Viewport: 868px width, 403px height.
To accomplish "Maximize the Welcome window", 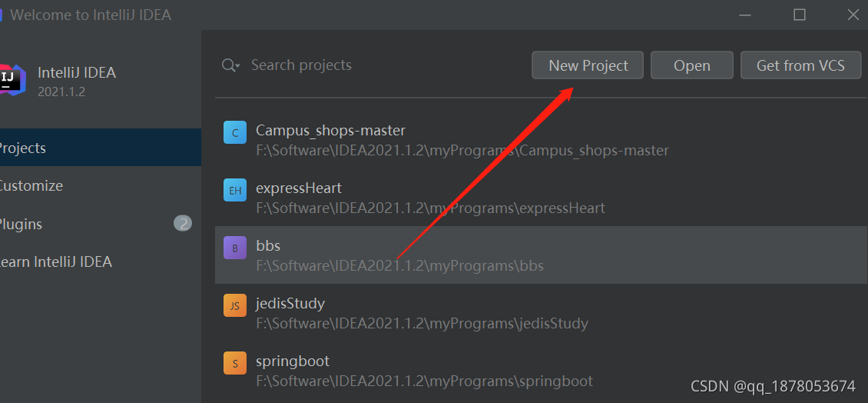I will (800, 15).
